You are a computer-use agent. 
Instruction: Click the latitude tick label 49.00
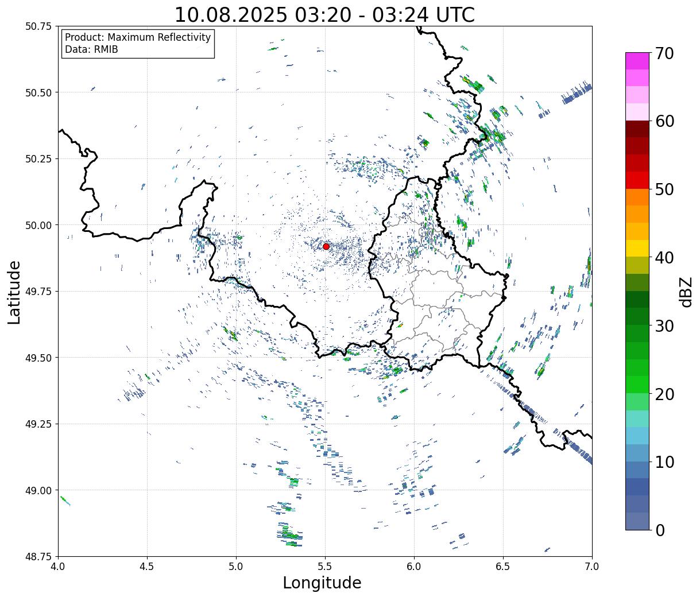click(38, 490)
